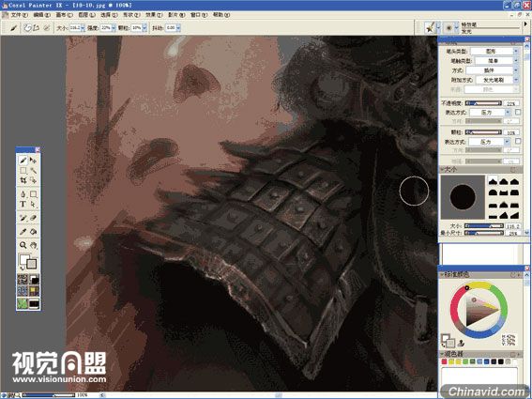The image size is (532, 399).
Task: Swap main and additional colors in toolbox
Action: (x=22, y=269)
